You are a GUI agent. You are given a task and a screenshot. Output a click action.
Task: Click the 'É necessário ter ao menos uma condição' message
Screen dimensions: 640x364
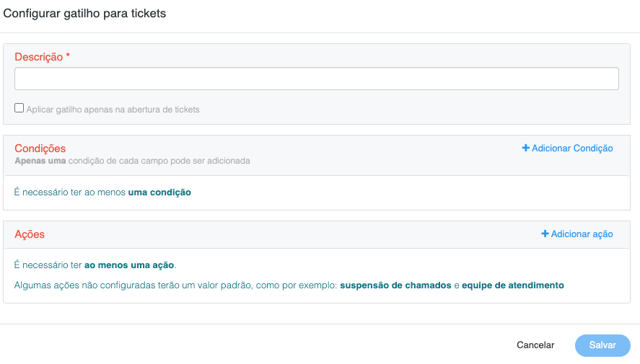[102, 192]
